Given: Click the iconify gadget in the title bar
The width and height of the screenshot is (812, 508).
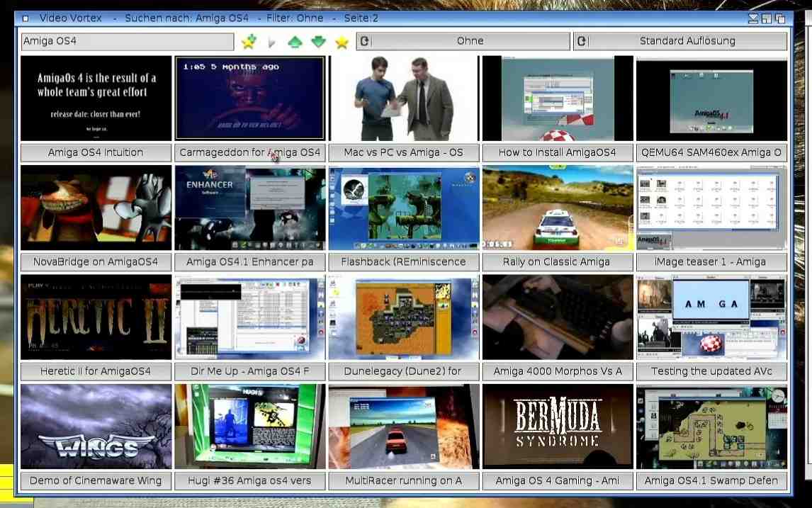Looking at the screenshot, I should click(753, 18).
